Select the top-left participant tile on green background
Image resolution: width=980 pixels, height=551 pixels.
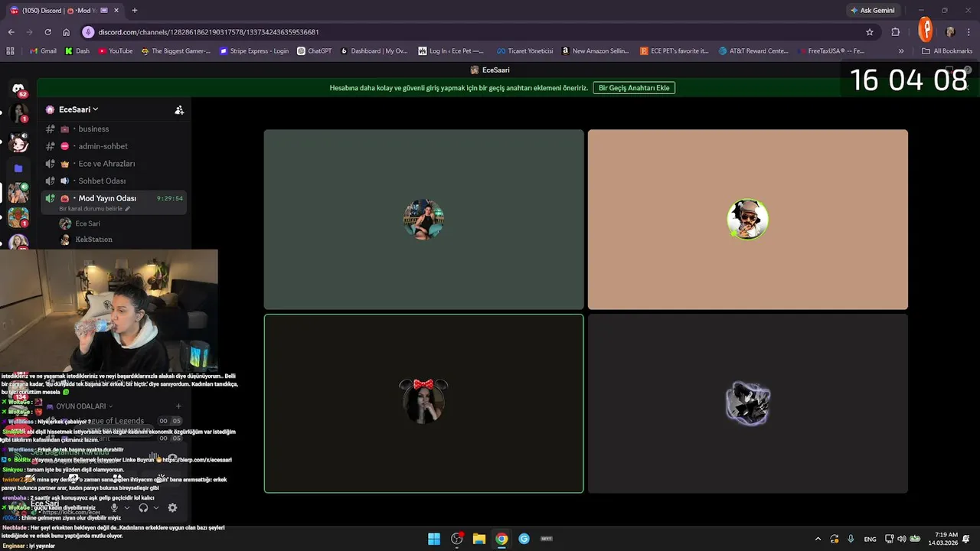click(x=424, y=220)
